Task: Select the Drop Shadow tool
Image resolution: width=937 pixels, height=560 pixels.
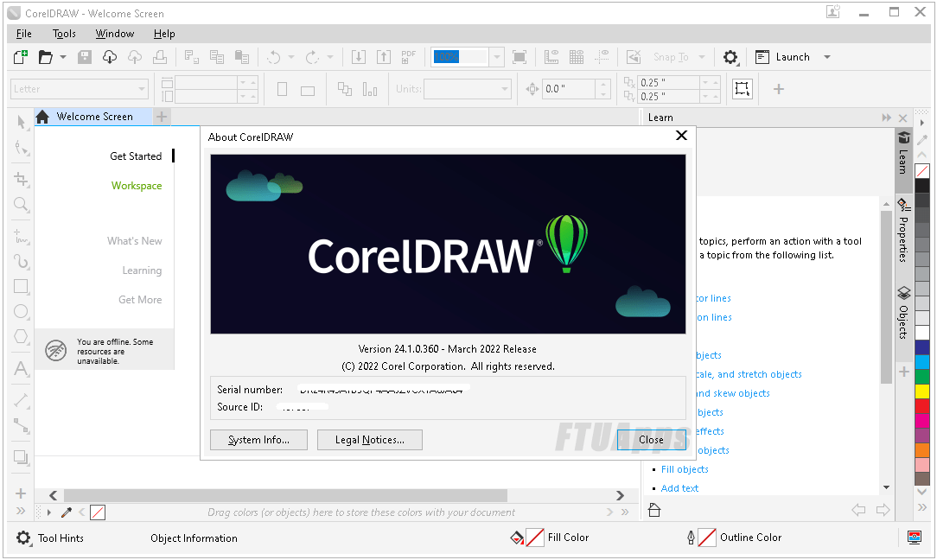Action: point(21,457)
